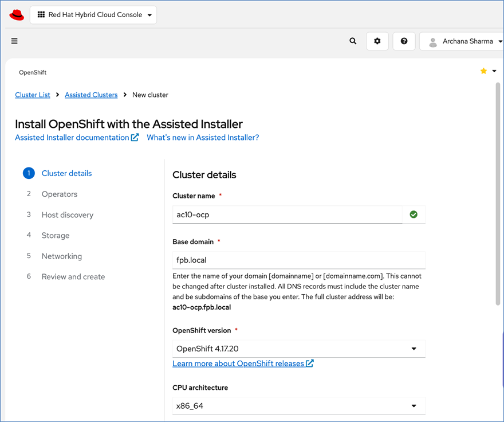Open the OpenShift version dropdown
Screen dimensions: 504x422
pyautogui.click(x=299, y=349)
